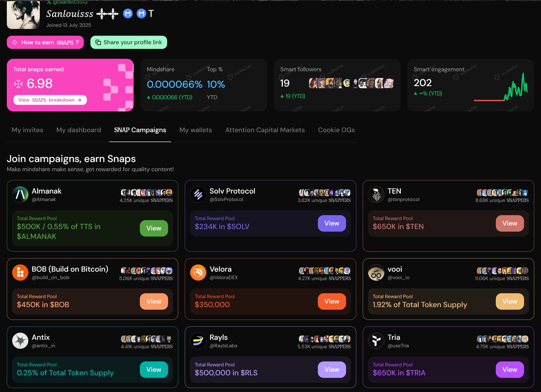Click Share your profile link button
This screenshot has height=392, width=541.
[129, 42]
